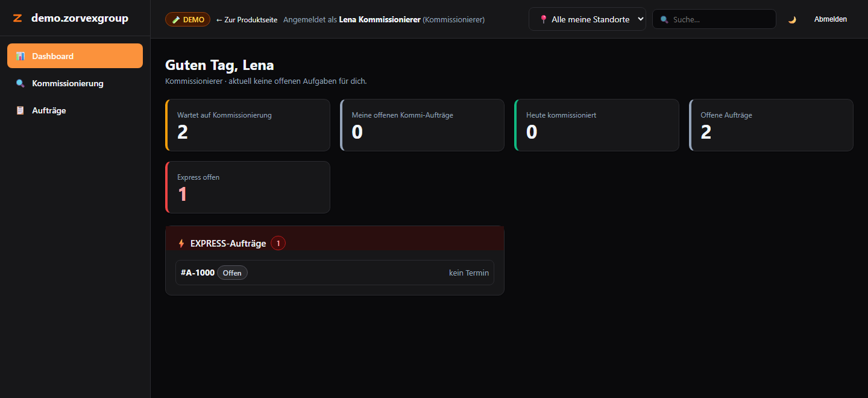
Task: Click the magnifier icon in search field
Action: [664, 19]
